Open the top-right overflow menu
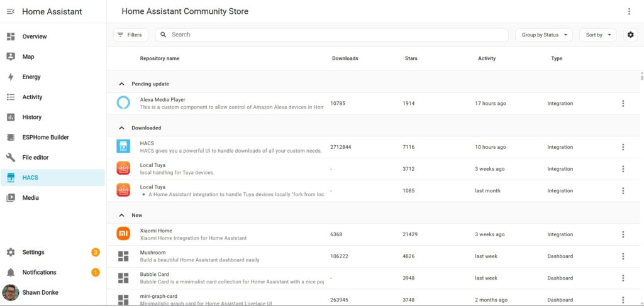 (x=629, y=11)
